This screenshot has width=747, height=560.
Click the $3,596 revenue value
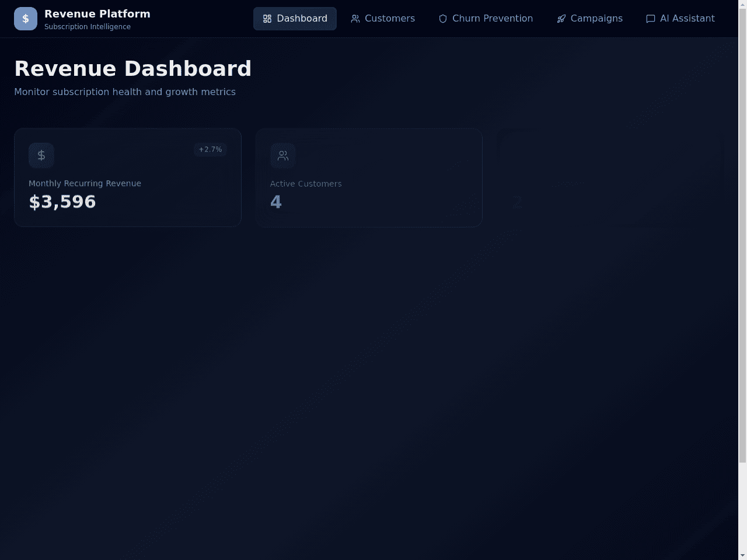click(x=62, y=202)
